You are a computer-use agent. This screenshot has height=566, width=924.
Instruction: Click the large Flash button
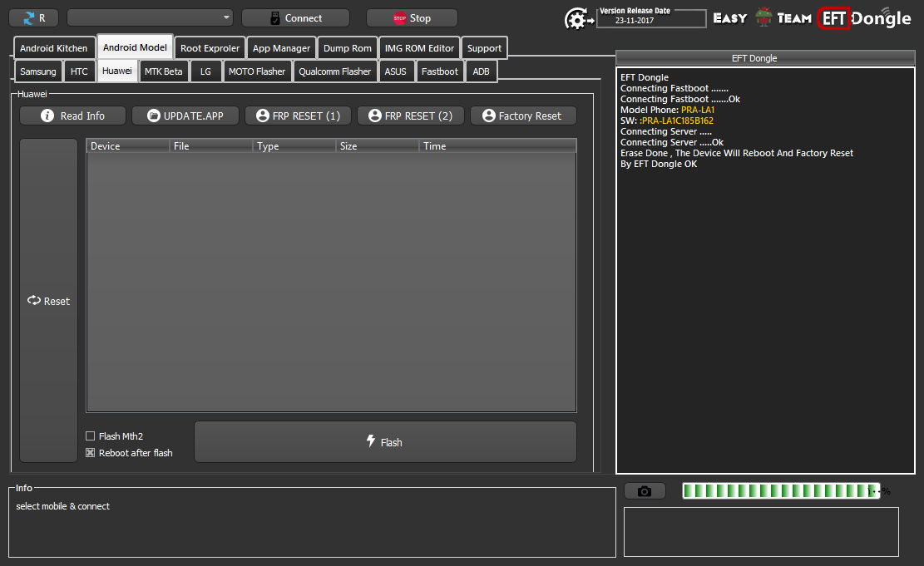pyautogui.click(x=385, y=441)
